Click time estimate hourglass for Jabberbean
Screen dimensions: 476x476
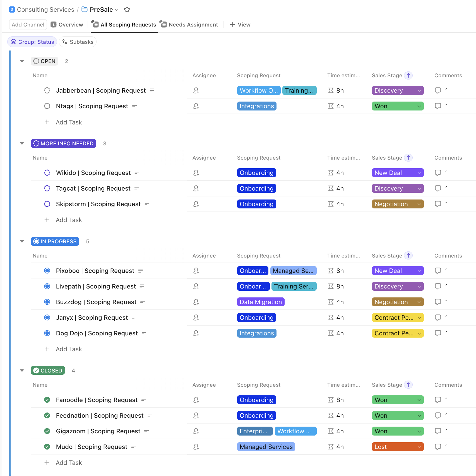click(331, 90)
